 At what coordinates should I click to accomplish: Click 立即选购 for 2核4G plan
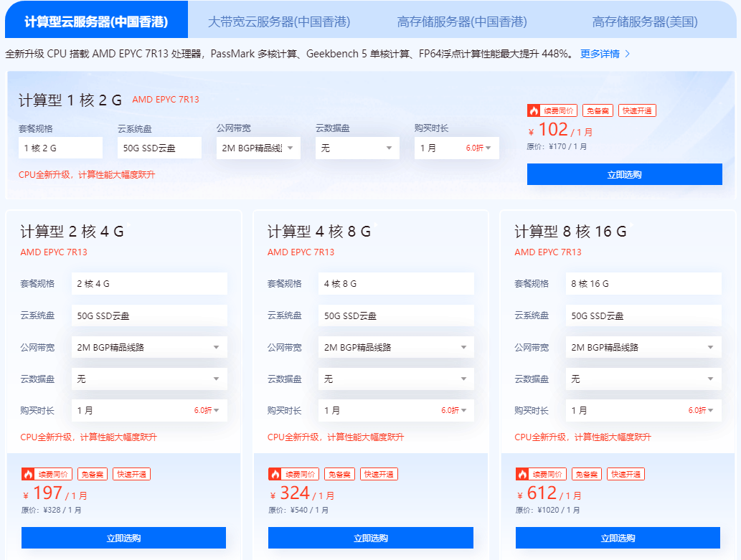[x=123, y=538]
